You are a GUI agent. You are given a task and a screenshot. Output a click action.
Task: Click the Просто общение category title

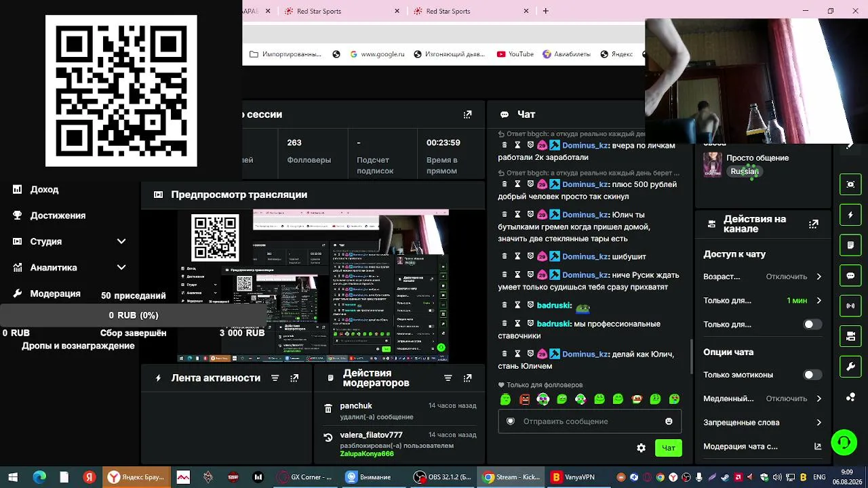(757, 158)
